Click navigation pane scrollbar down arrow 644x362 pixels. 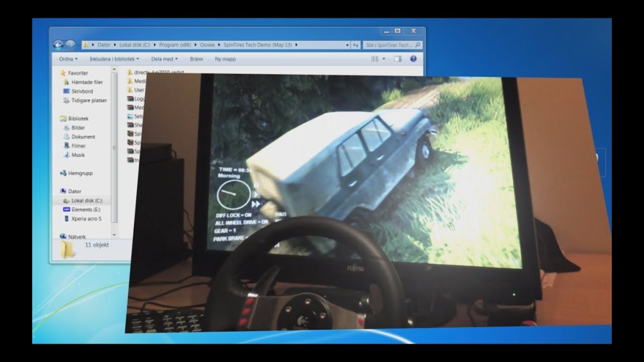point(114,235)
